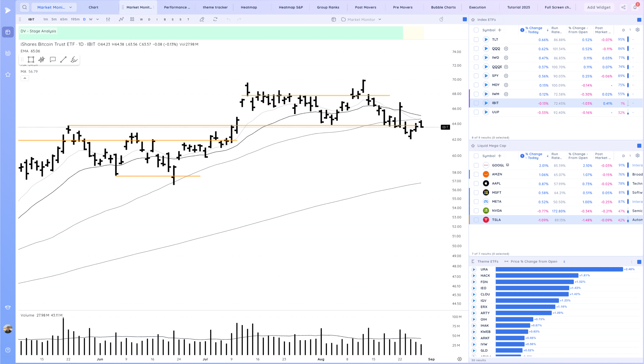Switch to the Heatmap S&P tab
The height and width of the screenshot is (364, 644).
tap(291, 7)
